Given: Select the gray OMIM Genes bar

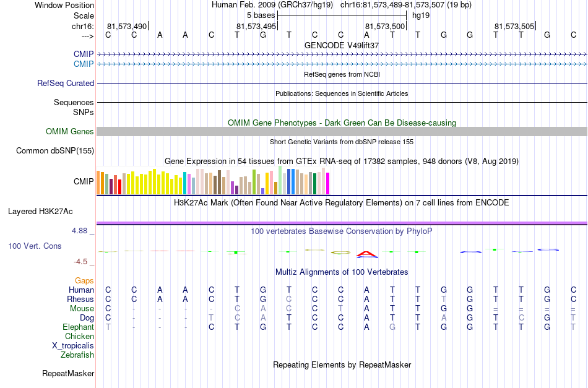Looking at the screenshot, I should coord(342,131).
